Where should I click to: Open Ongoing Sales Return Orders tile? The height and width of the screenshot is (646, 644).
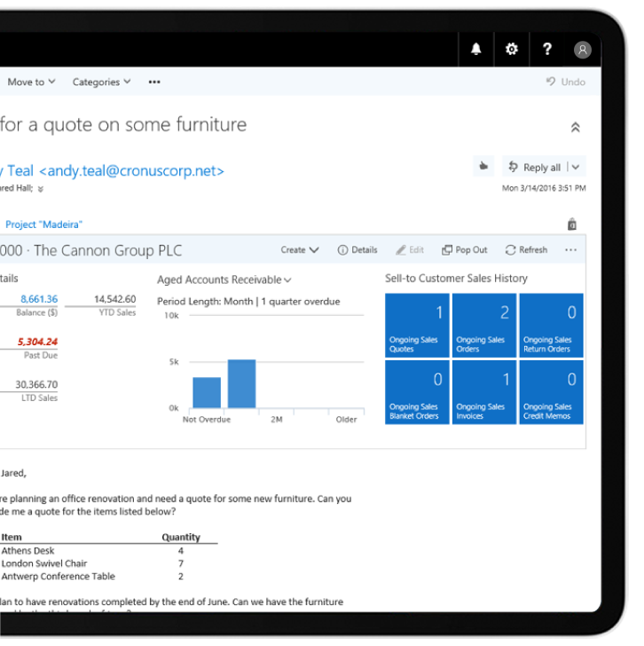click(551, 325)
